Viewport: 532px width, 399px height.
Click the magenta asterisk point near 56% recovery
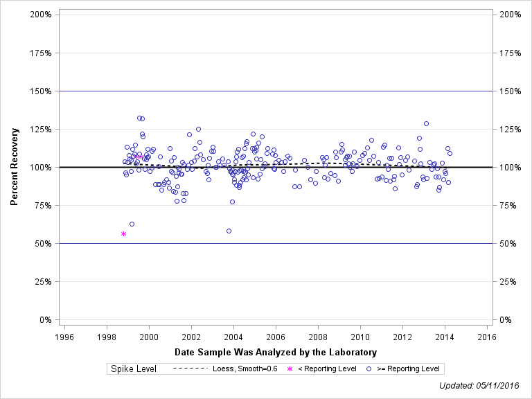(x=123, y=233)
